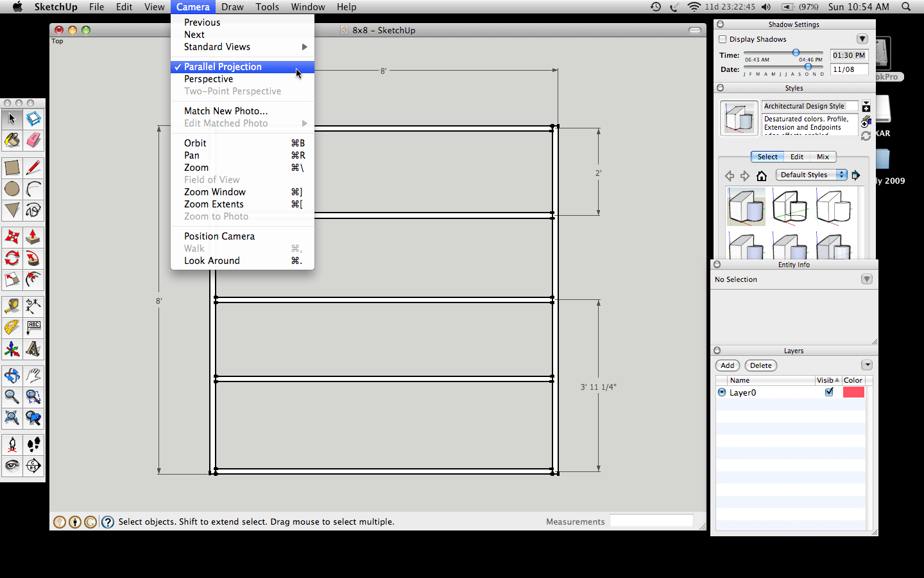924x578 pixels.
Task: Expand Entity Info details arrow
Action: (866, 279)
